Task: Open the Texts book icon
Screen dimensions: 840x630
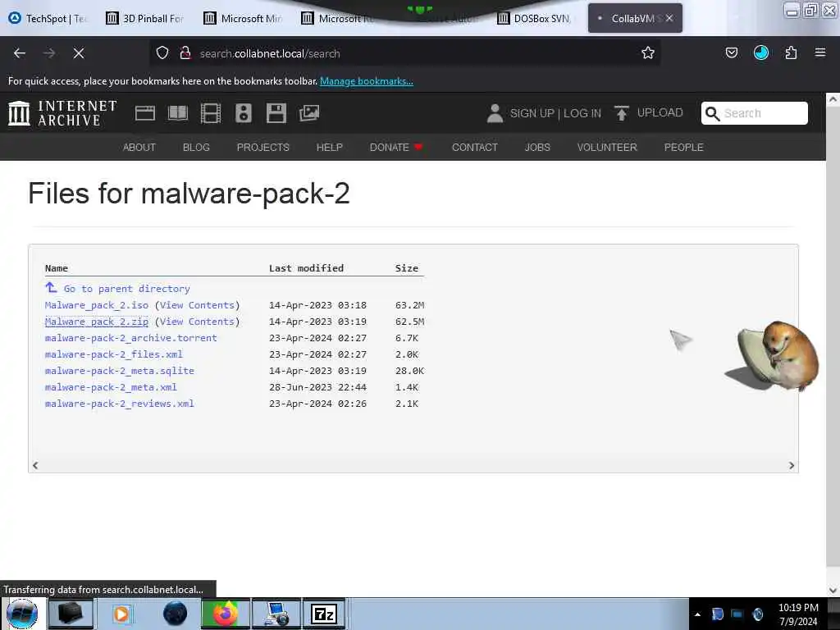Action: point(178,113)
